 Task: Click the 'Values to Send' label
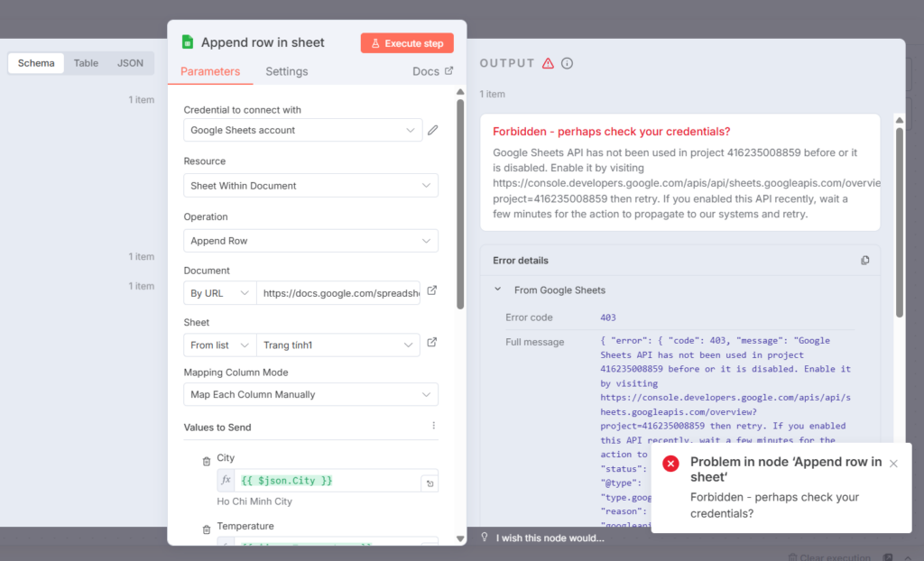(217, 428)
